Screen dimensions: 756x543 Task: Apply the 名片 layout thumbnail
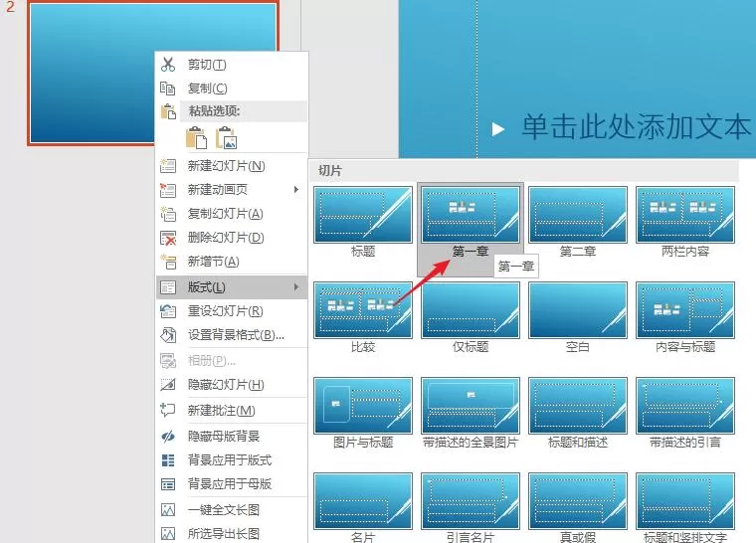363,501
